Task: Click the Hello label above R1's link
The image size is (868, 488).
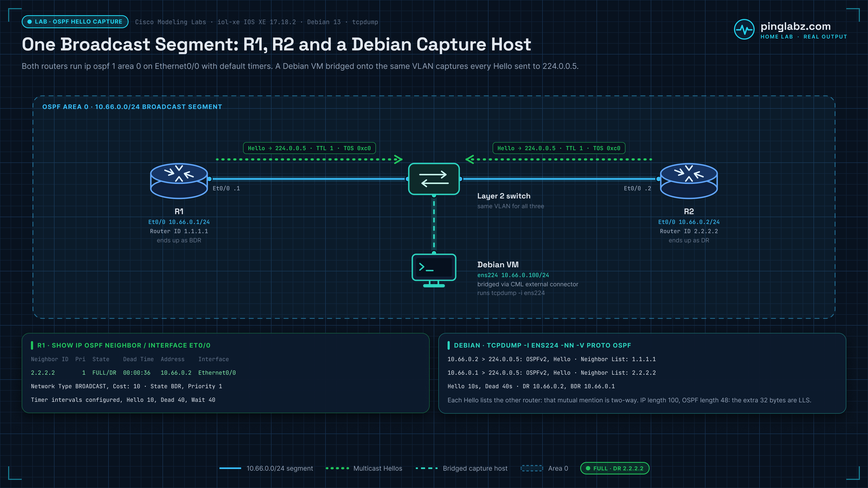Action: pos(309,148)
